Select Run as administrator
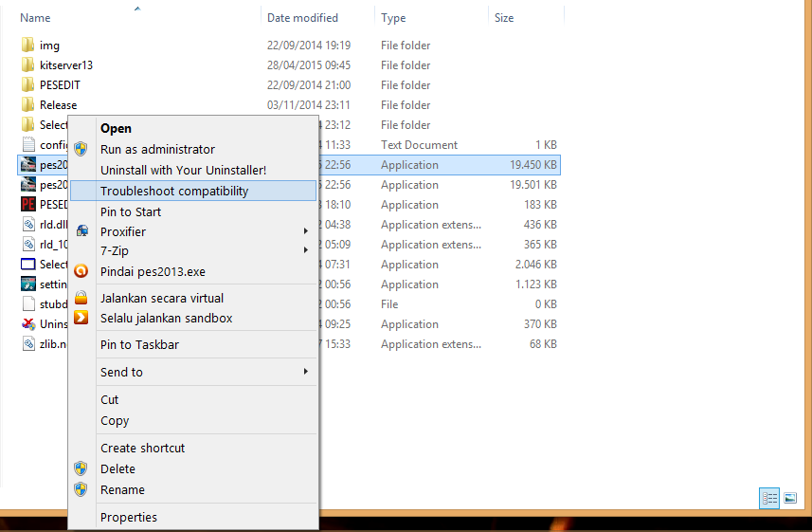Viewport: 812px width, 532px height. (192, 149)
